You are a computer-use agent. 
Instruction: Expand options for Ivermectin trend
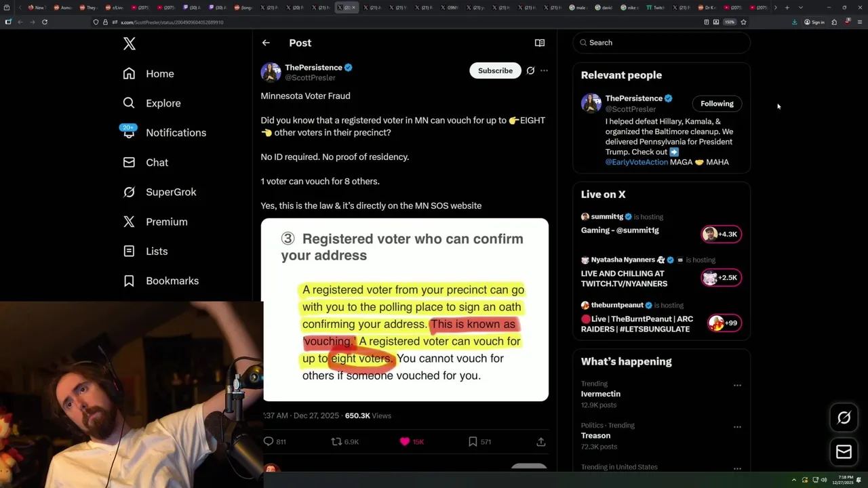pyautogui.click(x=737, y=385)
